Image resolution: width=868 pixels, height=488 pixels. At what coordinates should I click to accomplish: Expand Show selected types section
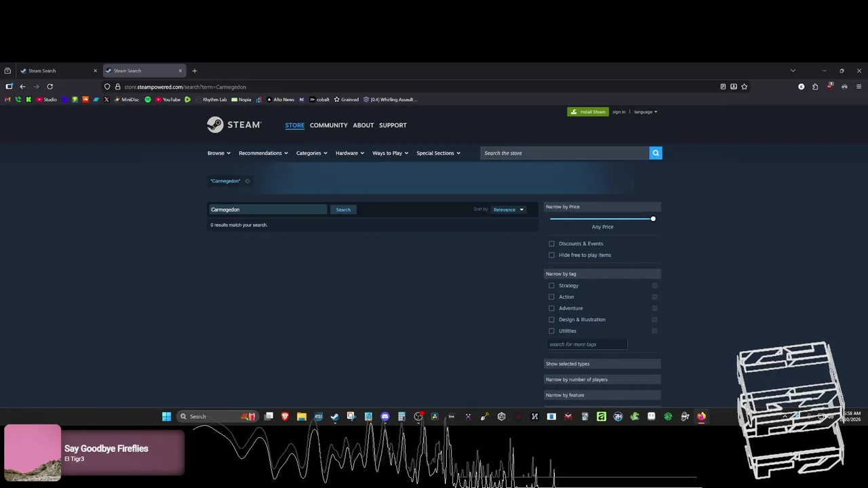[x=602, y=364]
